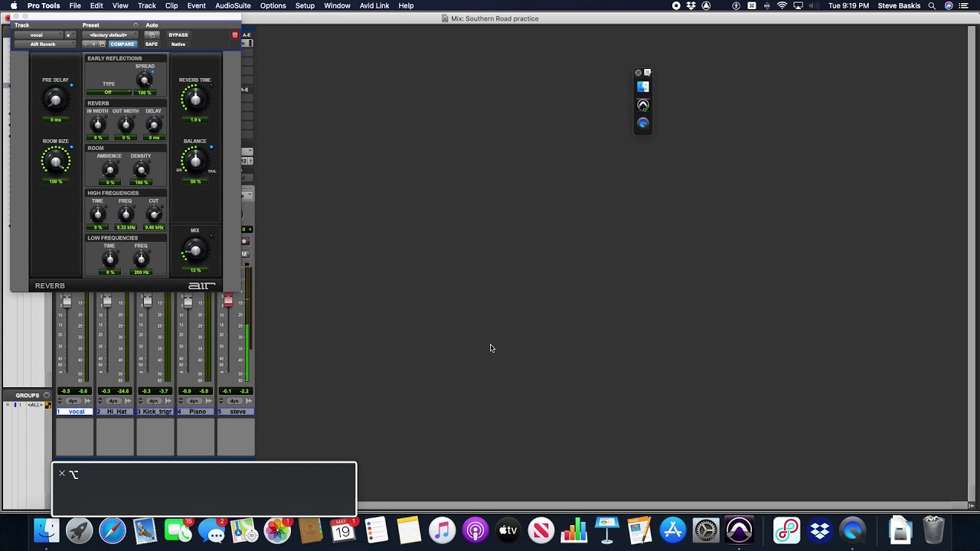The width and height of the screenshot is (980, 551).
Task: Toggle Room Size automation indicator light
Action: pyautogui.click(x=71, y=146)
